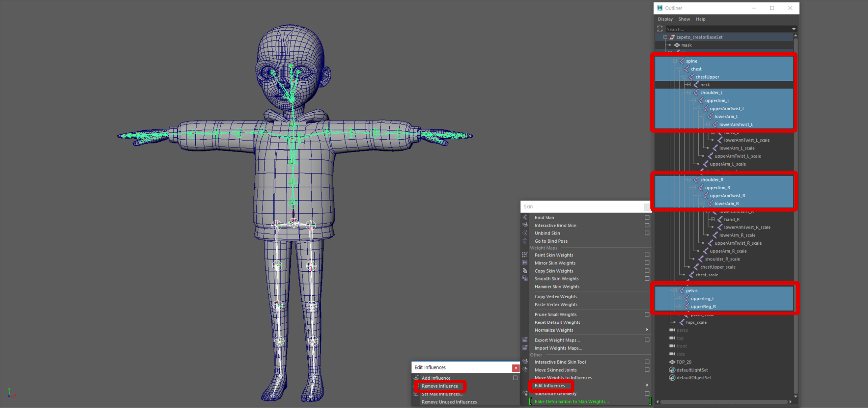Select the hips_scale joint in Outliner
This screenshot has height=408, width=868.
696,322
